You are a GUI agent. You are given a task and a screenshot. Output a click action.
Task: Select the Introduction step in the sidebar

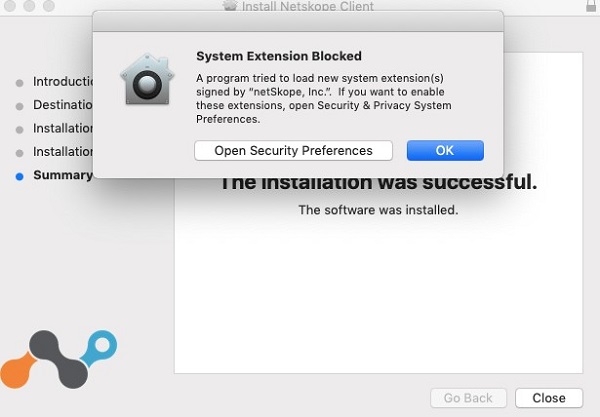(x=62, y=82)
